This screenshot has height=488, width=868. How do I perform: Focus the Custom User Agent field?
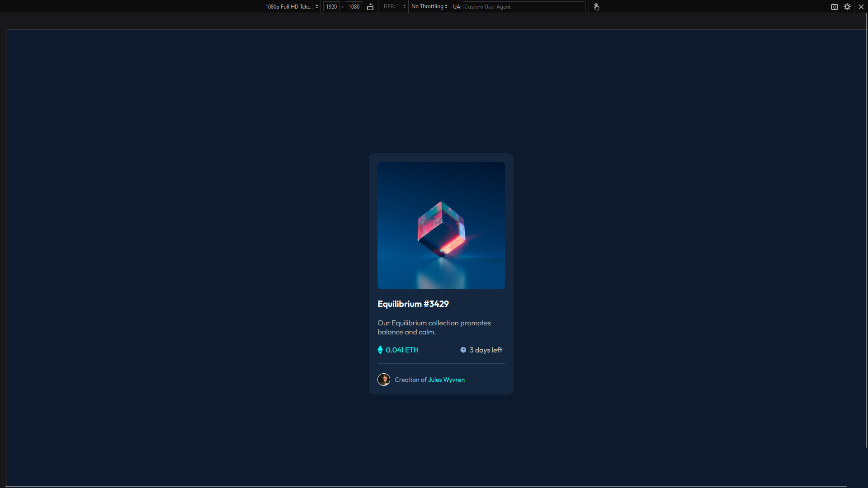click(x=524, y=7)
